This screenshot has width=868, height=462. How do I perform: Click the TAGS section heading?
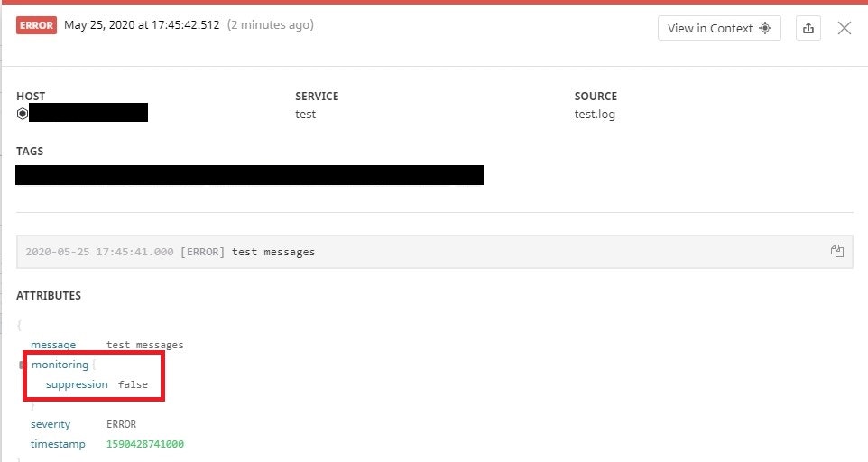pyautogui.click(x=30, y=151)
